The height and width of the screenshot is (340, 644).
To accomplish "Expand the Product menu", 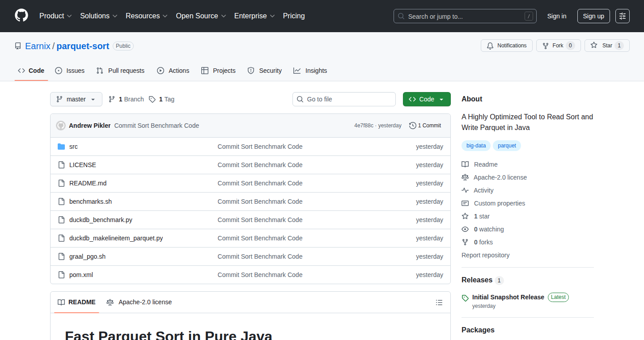I will coord(55,16).
